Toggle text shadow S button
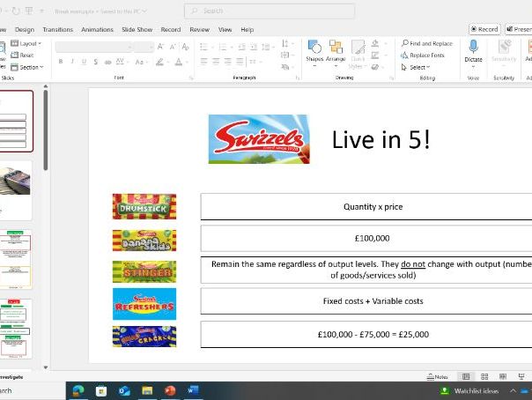Viewport: 532px width, 400px height. pyautogui.click(x=96, y=62)
